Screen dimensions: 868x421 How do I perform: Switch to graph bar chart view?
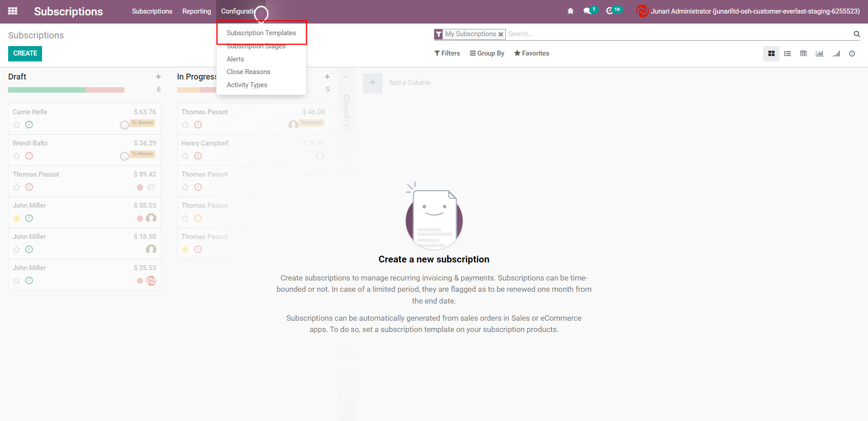(x=819, y=54)
